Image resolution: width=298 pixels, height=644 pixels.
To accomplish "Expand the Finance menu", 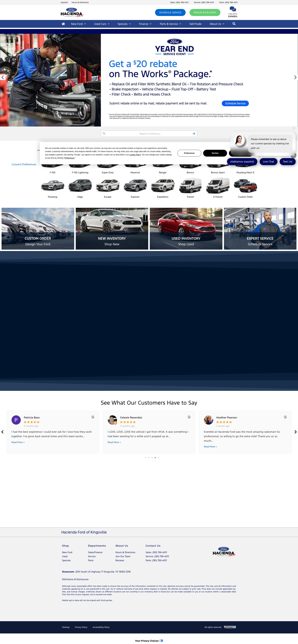I will pyautogui.click(x=145, y=24).
